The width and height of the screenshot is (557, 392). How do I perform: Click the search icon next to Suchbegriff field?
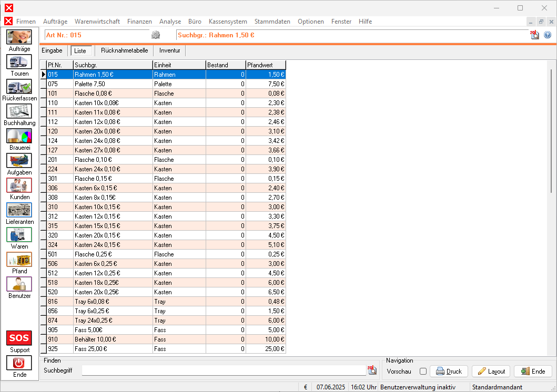click(x=372, y=370)
